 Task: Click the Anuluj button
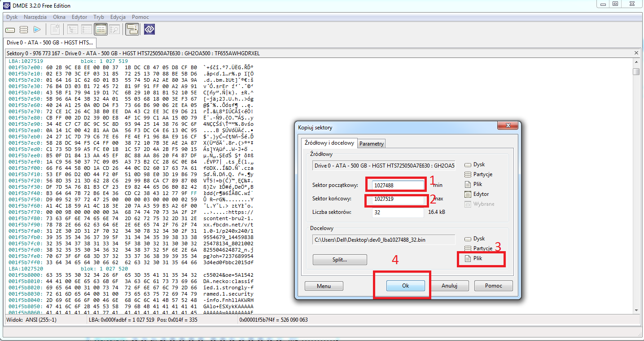pos(449,286)
